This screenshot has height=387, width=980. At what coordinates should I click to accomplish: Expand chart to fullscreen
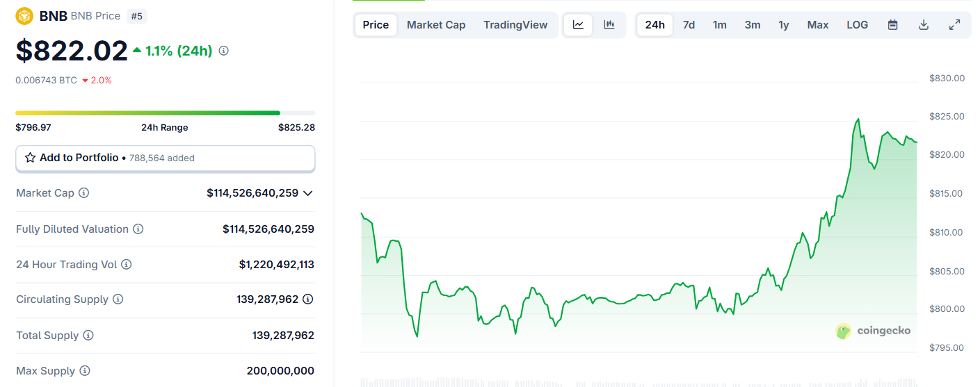[955, 25]
